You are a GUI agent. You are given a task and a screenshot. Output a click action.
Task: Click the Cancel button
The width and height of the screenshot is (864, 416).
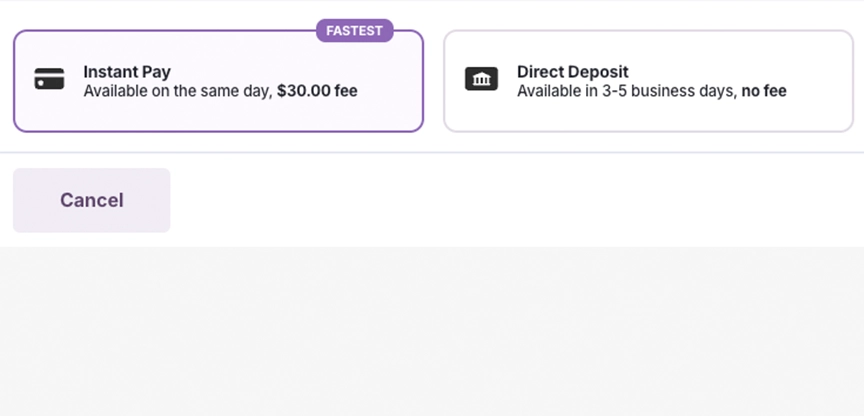pyautogui.click(x=91, y=200)
